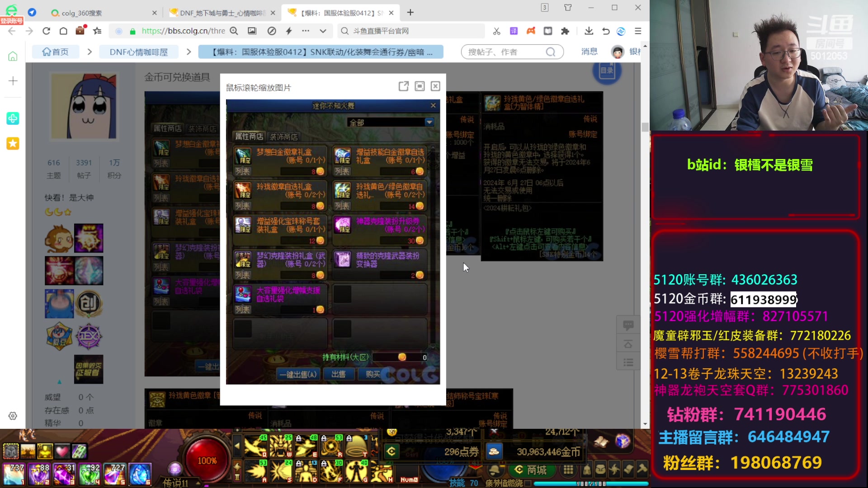Image resolution: width=868 pixels, height=488 pixels.
Task: Open the briefcase toolbox icon with red dot
Action: (x=80, y=31)
